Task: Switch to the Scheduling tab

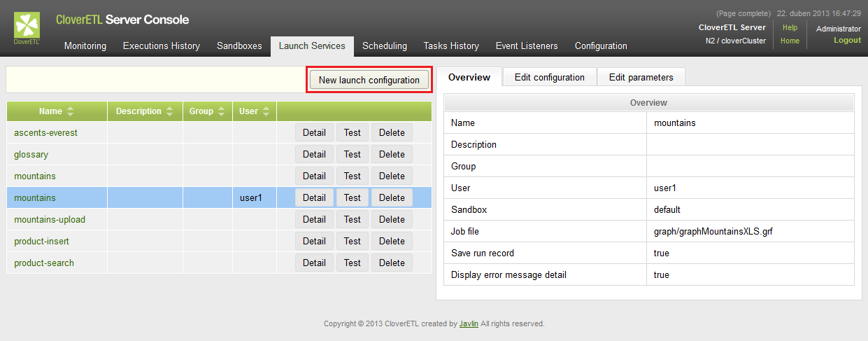Action: (385, 46)
